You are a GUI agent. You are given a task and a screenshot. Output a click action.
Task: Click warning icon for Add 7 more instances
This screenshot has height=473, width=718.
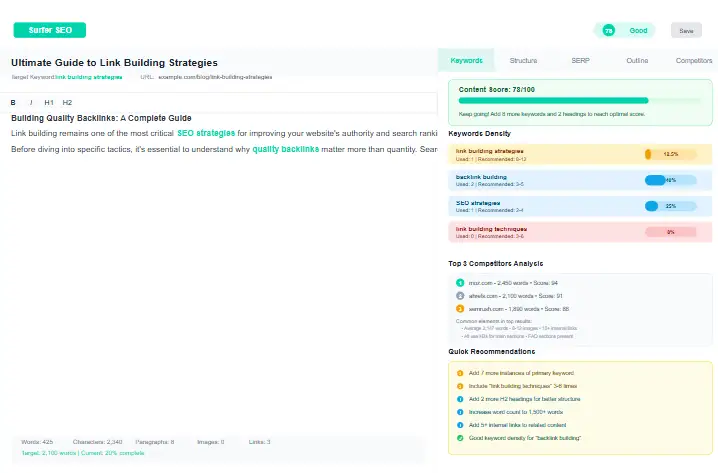coord(460,373)
